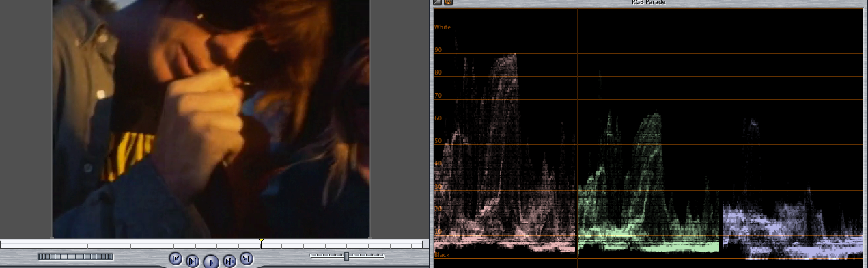Click the 'Black' level label in the scope
The height and width of the screenshot is (268, 868).
tap(442, 254)
